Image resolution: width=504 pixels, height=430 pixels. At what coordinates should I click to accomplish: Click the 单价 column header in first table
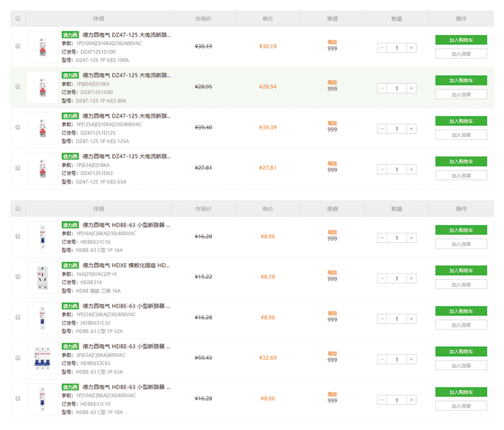pos(268,19)
